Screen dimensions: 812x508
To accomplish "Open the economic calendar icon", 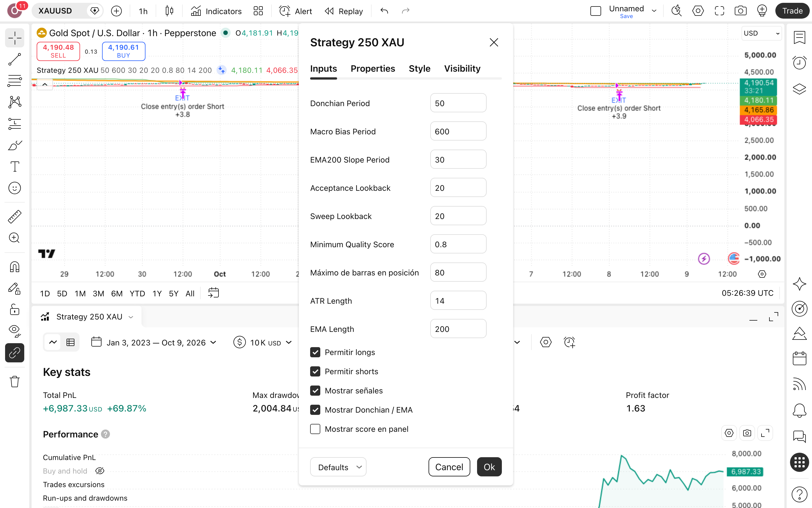I will point(799,358).
